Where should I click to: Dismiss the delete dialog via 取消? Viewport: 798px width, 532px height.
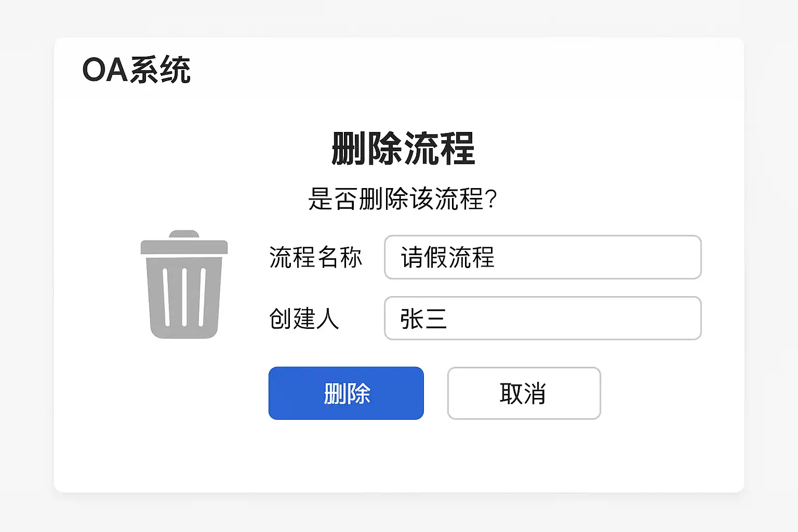(524, 393)
